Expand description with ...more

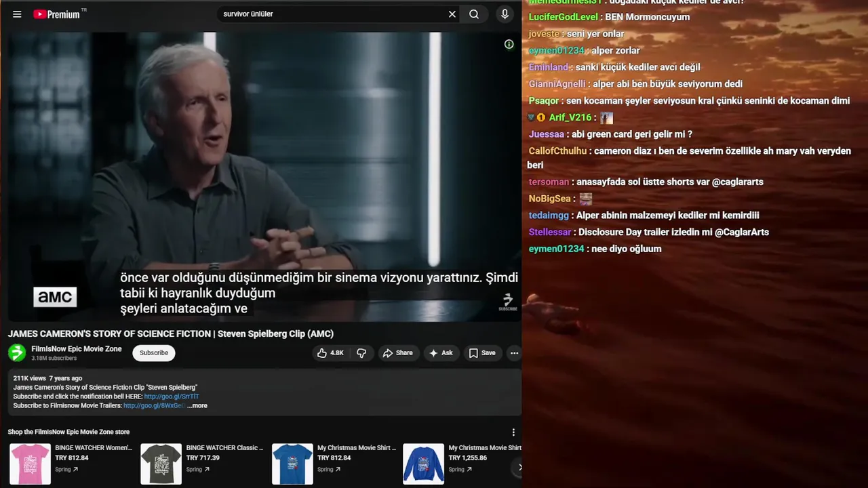click(x=197, y=405)
